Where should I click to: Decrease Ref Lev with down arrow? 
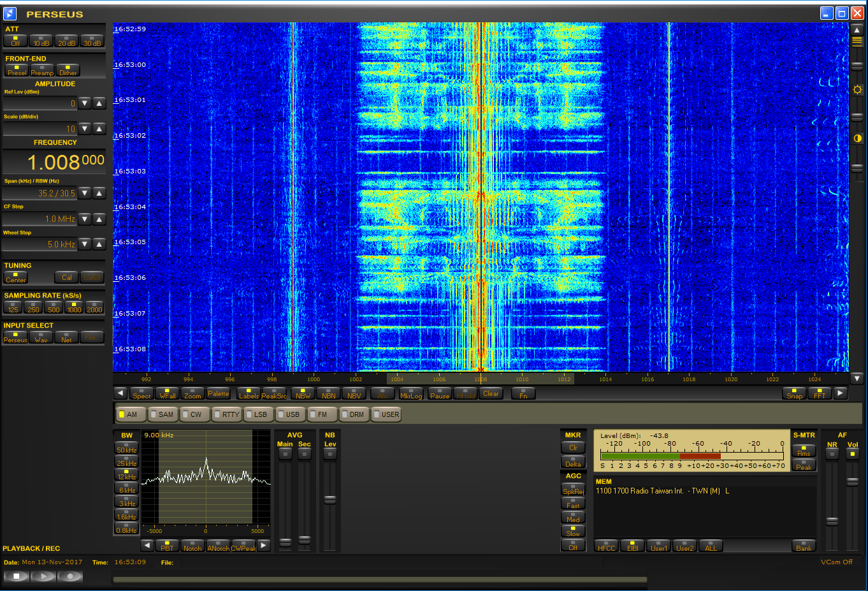point(85,103)
